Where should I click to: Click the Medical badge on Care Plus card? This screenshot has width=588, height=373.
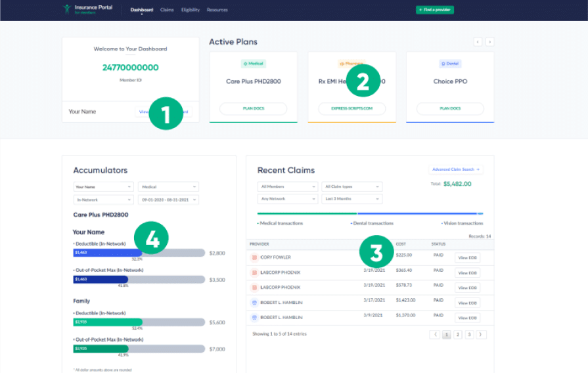(x=253, y=64)
